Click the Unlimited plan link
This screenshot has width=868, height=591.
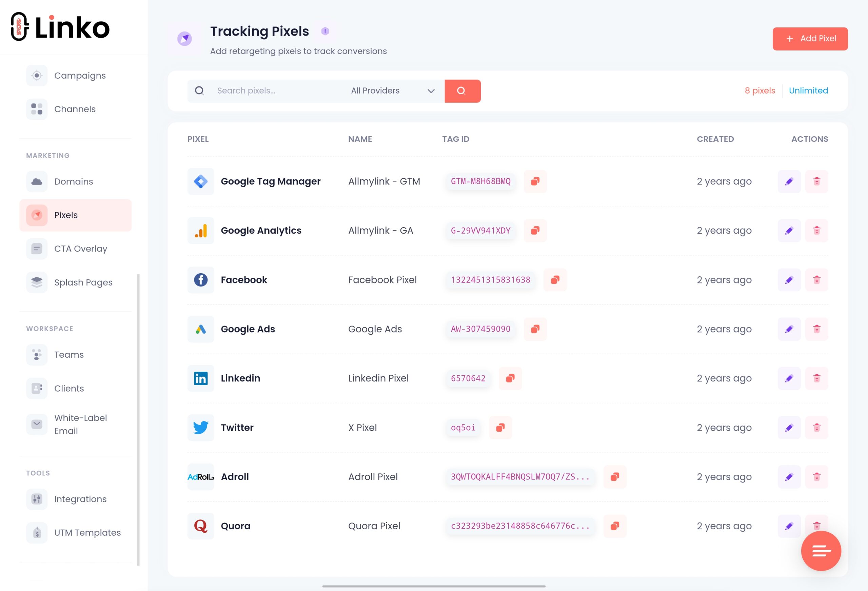point(808,91)
